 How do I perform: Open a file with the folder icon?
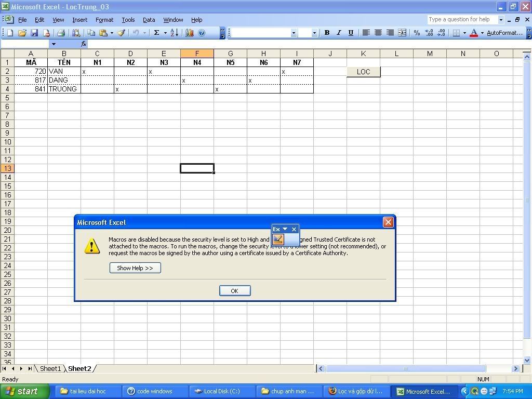coord(22,33)
